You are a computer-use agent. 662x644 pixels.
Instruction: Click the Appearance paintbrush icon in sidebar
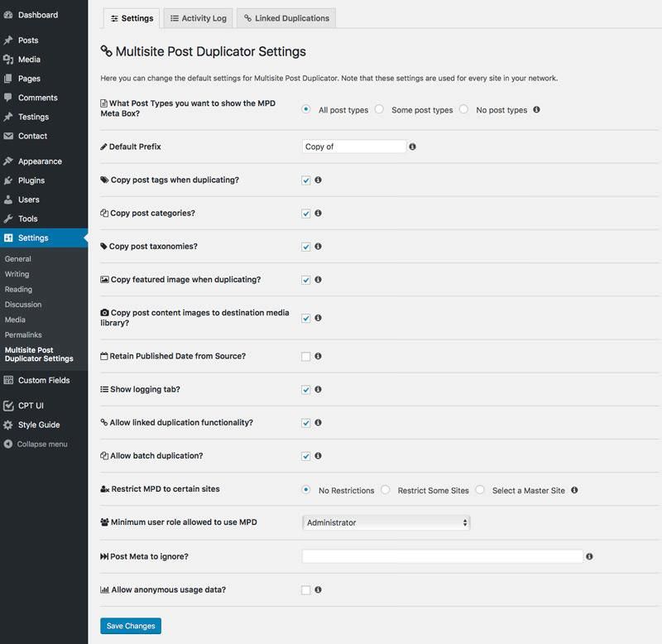[x=8, y=161]
